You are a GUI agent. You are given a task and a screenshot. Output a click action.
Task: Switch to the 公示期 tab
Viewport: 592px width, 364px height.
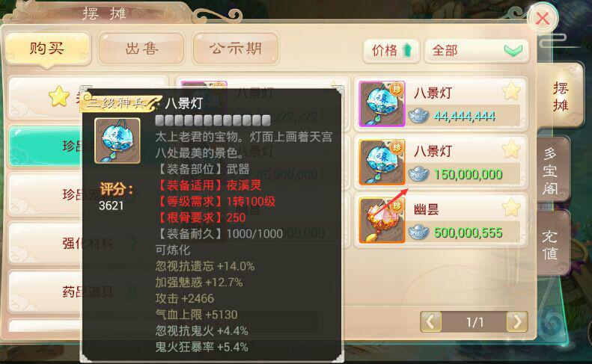[x=236, y=49]
